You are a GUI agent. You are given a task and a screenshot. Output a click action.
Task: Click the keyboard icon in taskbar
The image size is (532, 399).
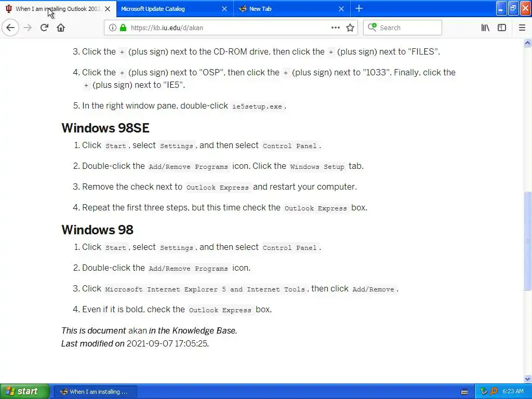tap(464, 392)
